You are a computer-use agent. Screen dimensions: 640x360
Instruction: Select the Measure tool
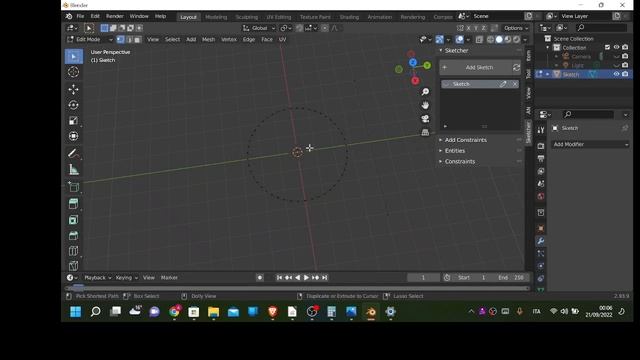pos(73,169)
